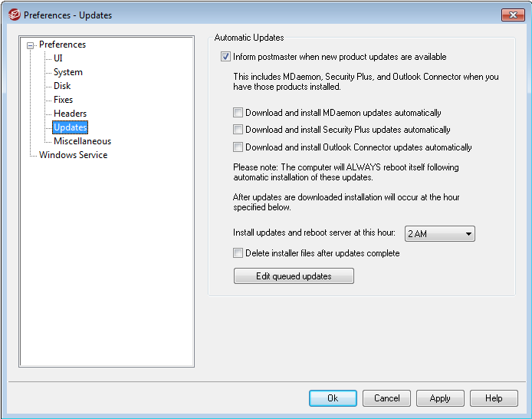Open the Fixes preferences page
The width and height of the screenshot is (532, 419).
click(63, 100)
